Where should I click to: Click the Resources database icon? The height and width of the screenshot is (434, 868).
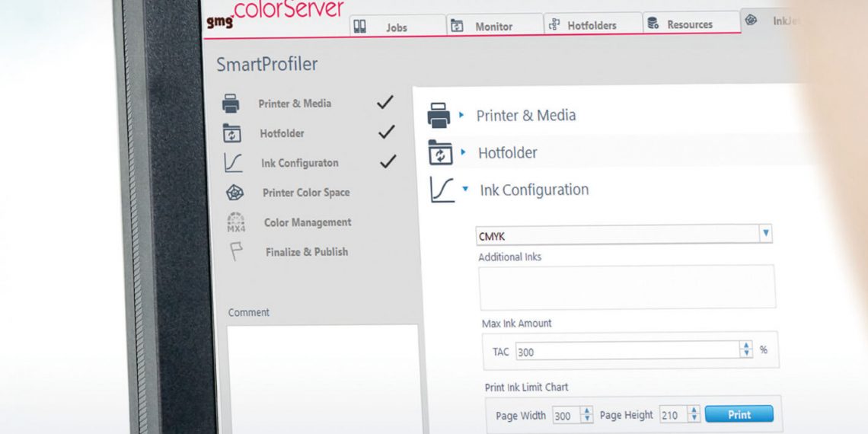pyautogui.click(x=653, y=24)
